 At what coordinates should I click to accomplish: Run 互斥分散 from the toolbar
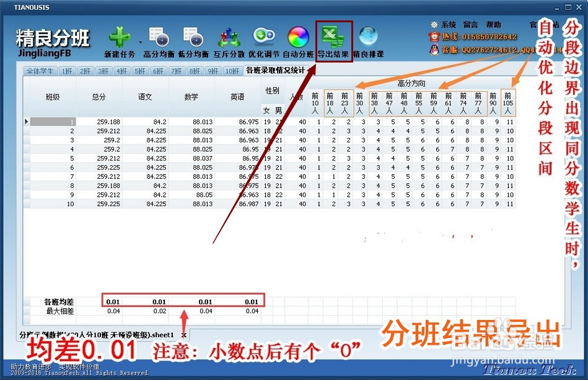pos(229,37)
